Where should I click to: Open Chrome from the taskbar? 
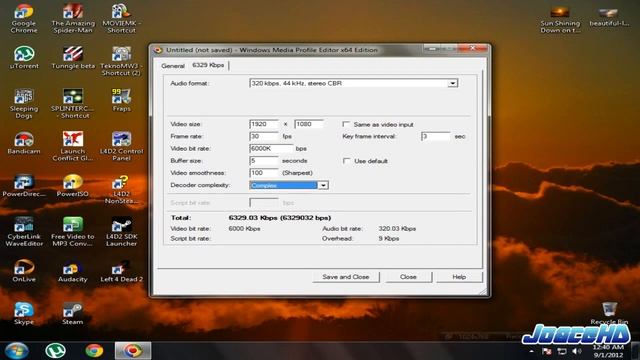coord(94,351)
